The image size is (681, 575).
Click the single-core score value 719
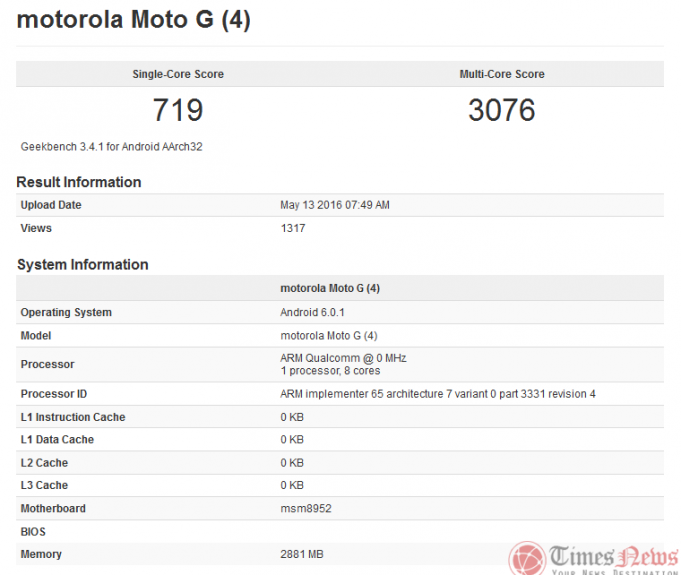[x=178, y=109]
